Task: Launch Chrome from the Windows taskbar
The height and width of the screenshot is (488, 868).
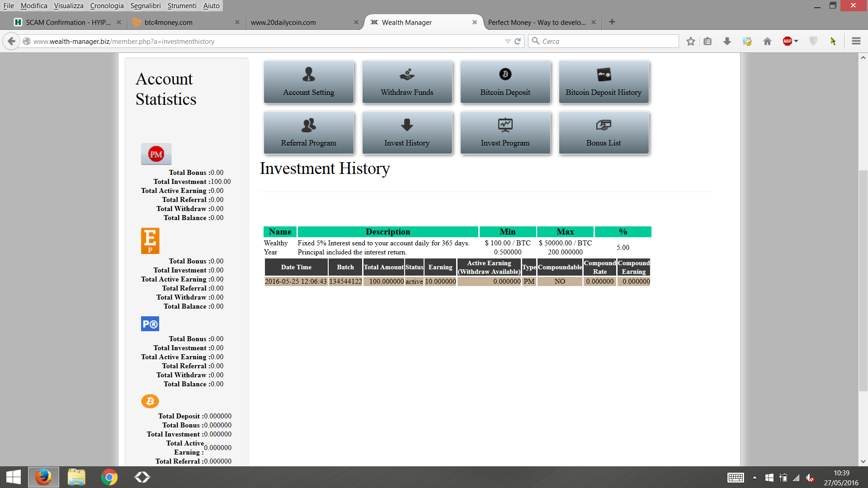Action: point(109,477)
